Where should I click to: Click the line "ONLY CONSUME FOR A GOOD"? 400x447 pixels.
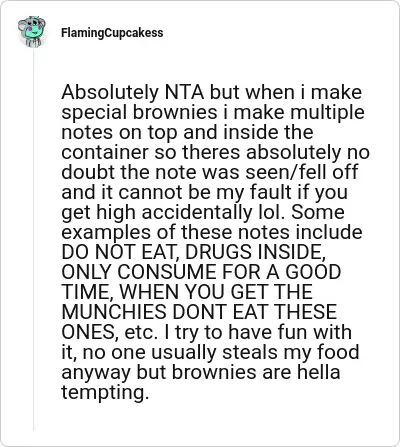201,272
